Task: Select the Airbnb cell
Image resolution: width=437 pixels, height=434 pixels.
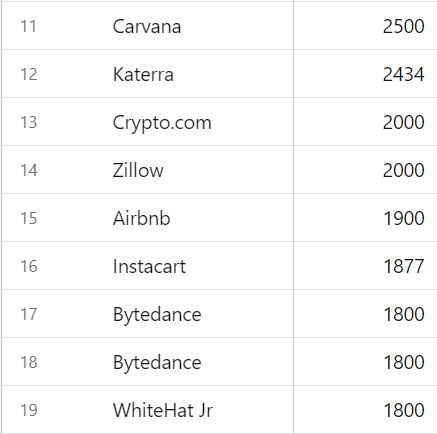Action: click(x=141, y=218)
